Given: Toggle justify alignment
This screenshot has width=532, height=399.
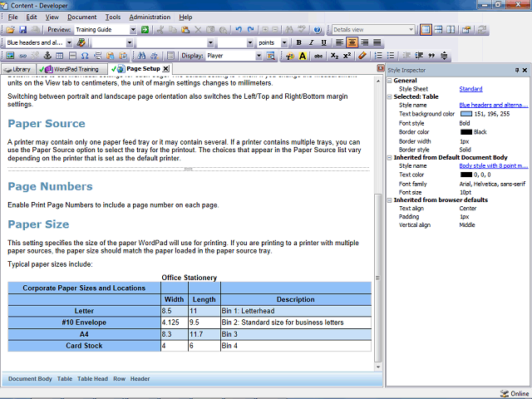Looking at the screenshot, I should [x=377, y=42].
